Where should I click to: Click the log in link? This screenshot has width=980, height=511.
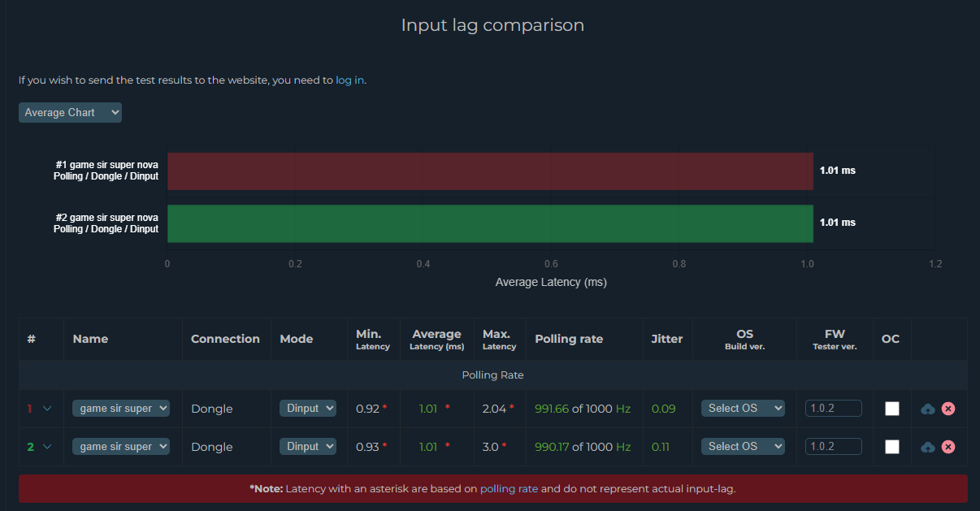(x=349, y=80)
